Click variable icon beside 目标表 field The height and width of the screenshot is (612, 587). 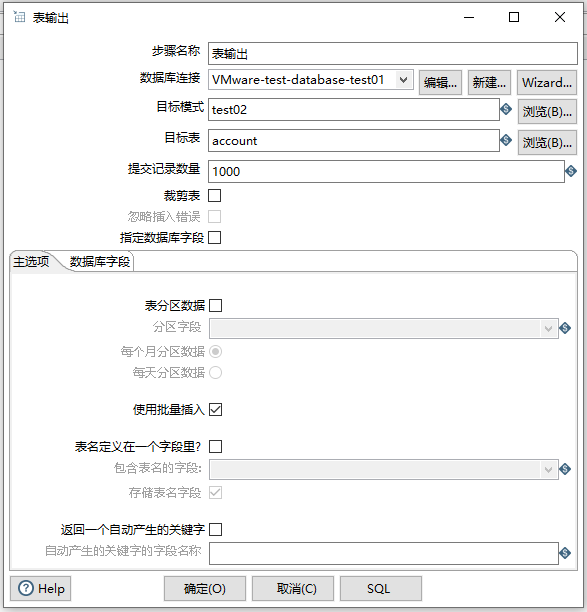(506, 140)
